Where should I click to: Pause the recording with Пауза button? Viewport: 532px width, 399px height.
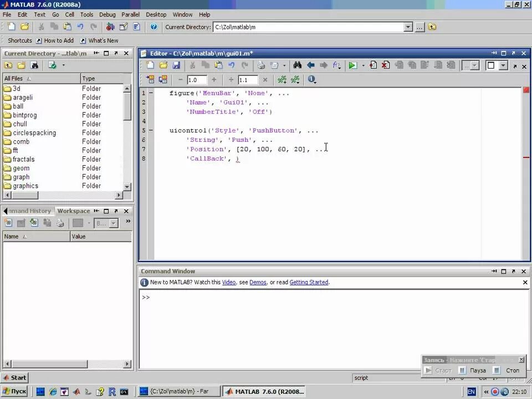coord(473,371)
